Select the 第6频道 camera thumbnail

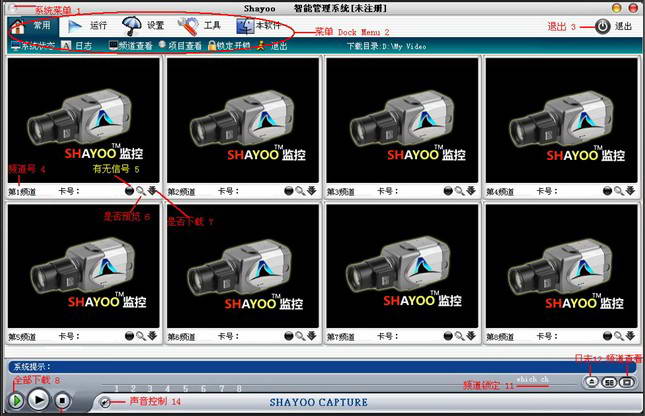point(243,266)
